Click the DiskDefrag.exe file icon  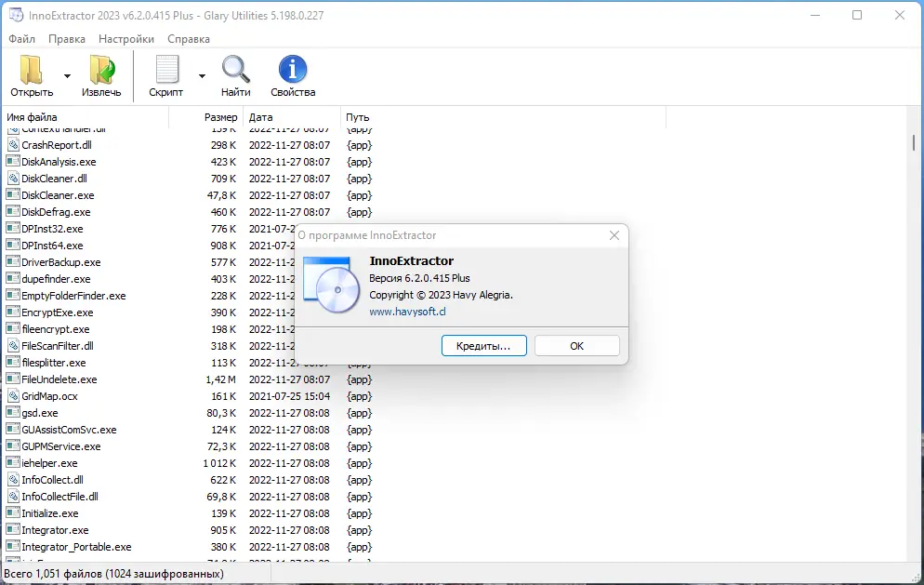[13, 211]
